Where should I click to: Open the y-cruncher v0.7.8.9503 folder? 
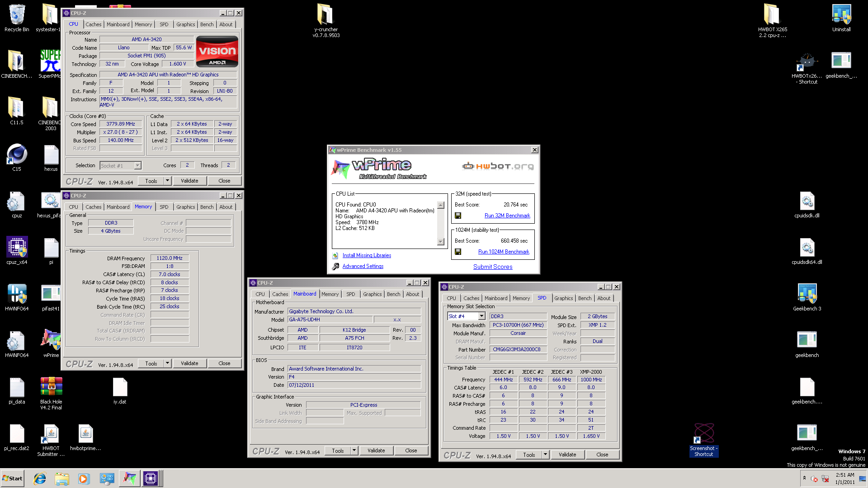326,20
